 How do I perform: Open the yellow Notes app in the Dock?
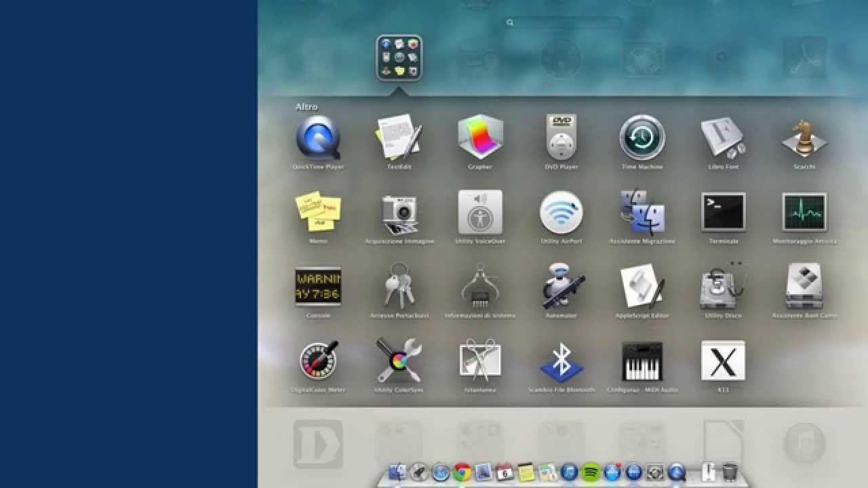526,472
